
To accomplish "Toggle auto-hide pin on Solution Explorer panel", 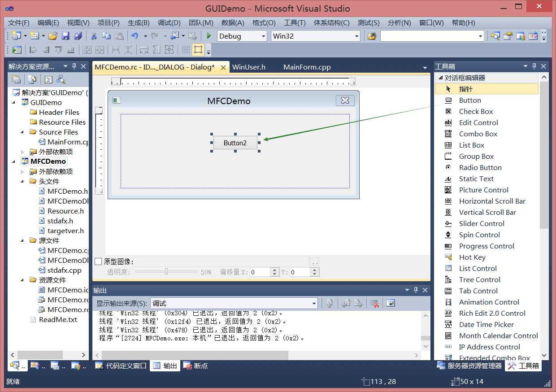I will [x=74, y=66].
